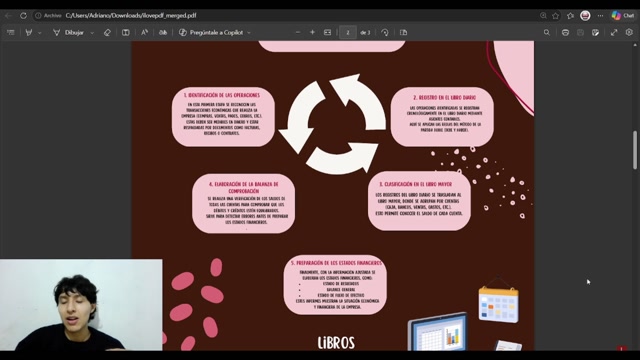Click the page number field
The image size is (640, 360).
(348, 32)
